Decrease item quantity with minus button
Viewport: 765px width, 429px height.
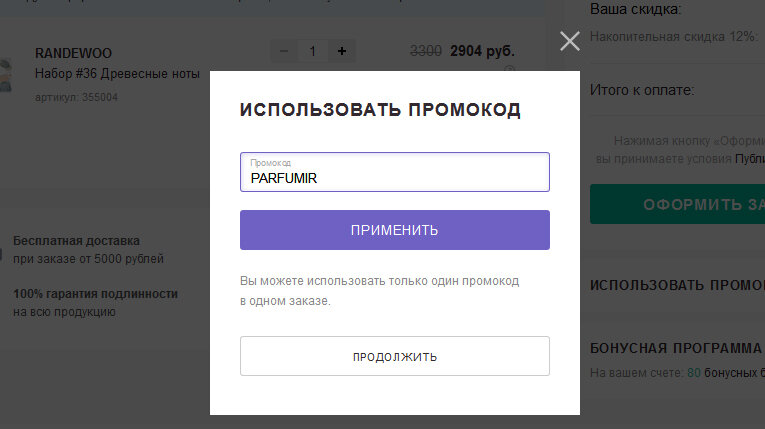pyautogui.click(x=284, y=51)
